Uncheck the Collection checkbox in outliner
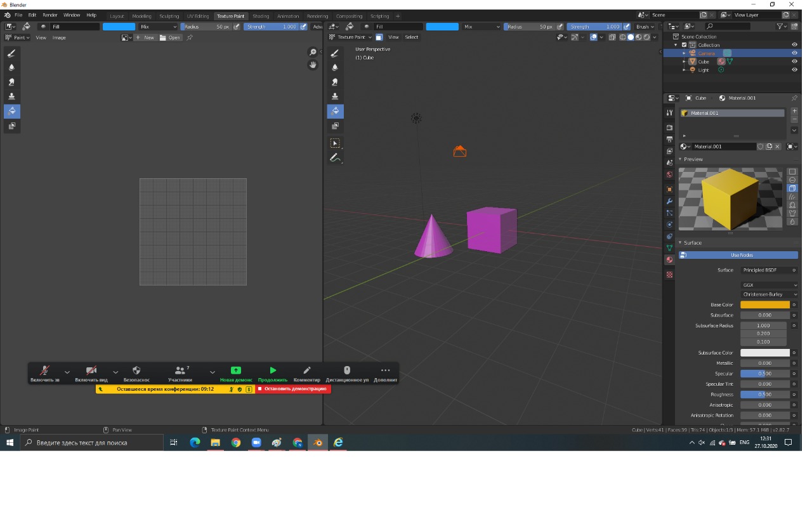Image resolution: width=812 pixels, height=531 pixels. pos(684,45)
